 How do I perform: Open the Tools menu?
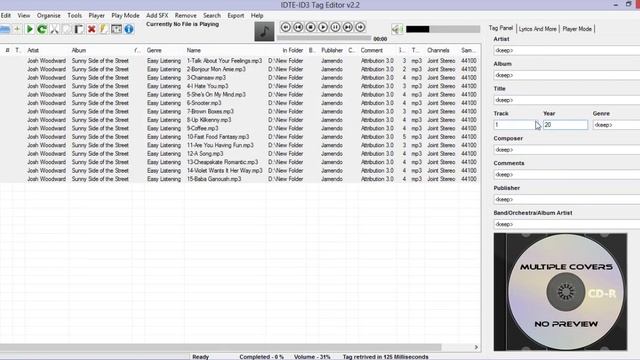[75, 16]
